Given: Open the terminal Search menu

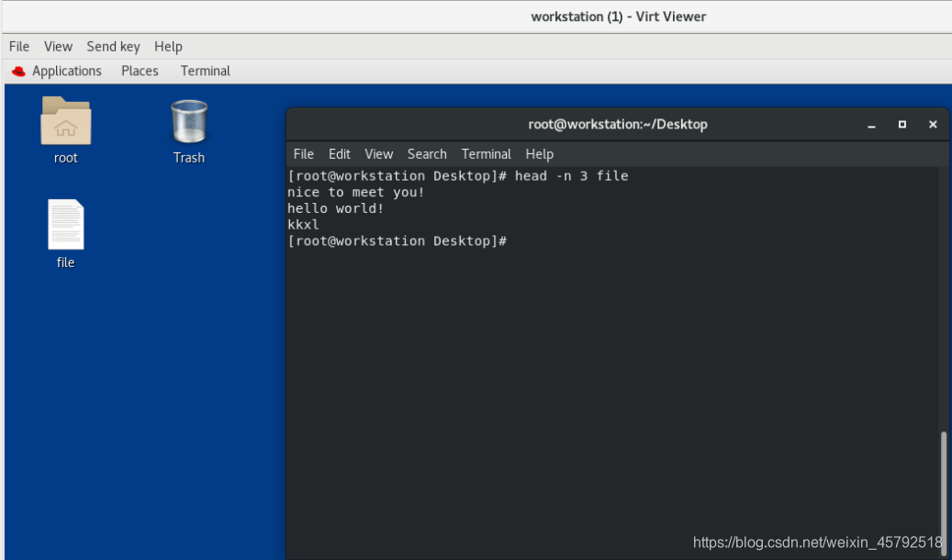Looking at the screenshot, I should [x=427, y=154].
